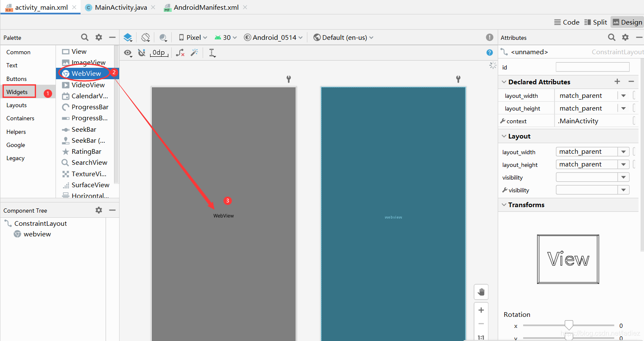Open design surface layers selector
The height and width of the screenshot is (341, 644).
[128, 38]
